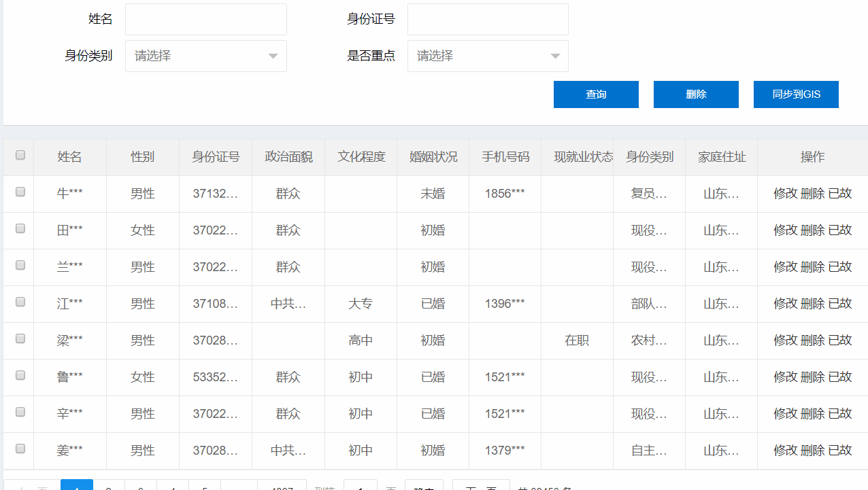Check the row checkbox for 田***
The height and width of the screenshot is (490, 868).
tap(20, 229)
